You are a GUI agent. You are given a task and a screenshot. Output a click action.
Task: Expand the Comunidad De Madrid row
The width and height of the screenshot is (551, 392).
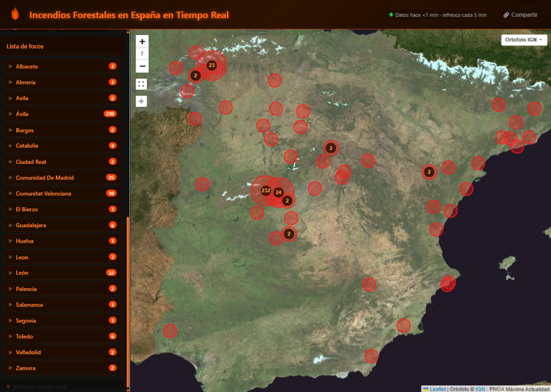(x=62, y=177)
